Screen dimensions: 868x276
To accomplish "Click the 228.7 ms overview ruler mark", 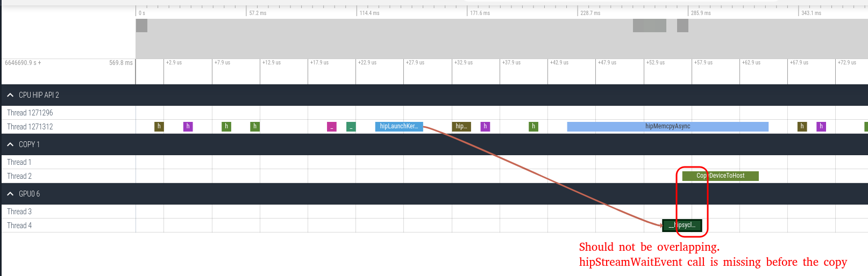I will coord(590,13).
